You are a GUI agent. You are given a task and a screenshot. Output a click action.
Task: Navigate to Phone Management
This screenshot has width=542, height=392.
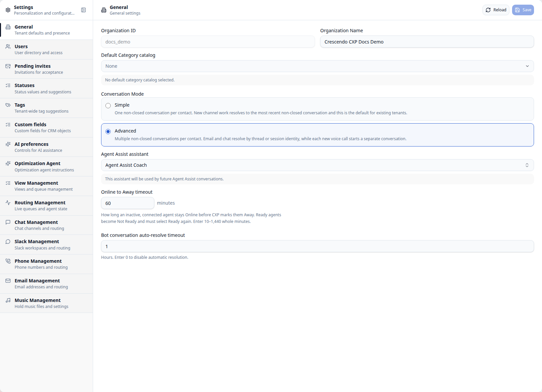point(46,264)
